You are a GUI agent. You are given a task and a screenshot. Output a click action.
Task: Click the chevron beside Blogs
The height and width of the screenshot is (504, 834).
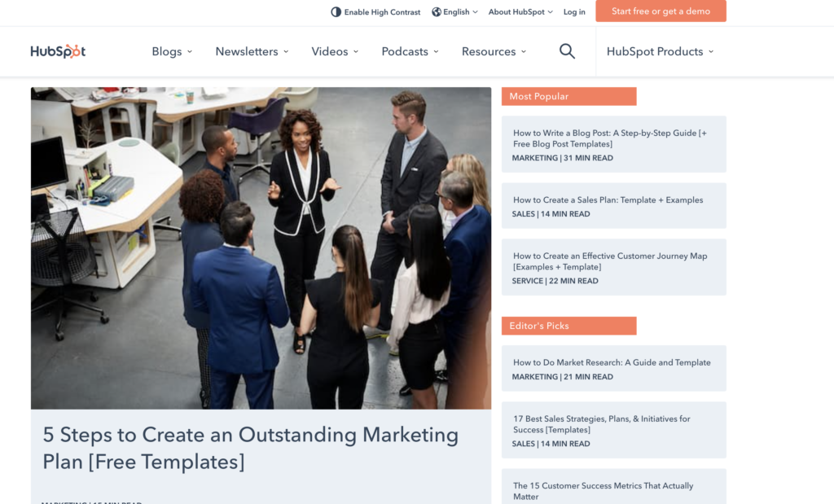coord(189,52)
